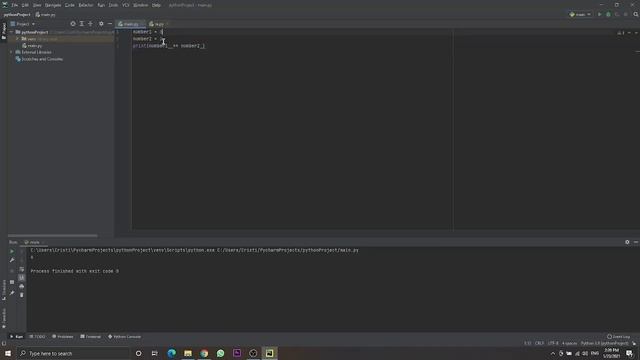Expand the venv folder in tree
640x360 pixels.
click(18, 39)
